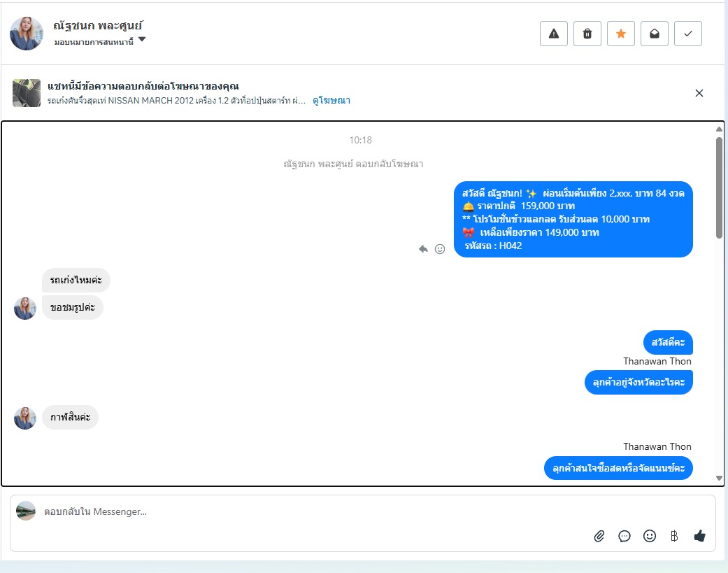Send a thumbs-up like

[x=700, y=536]
